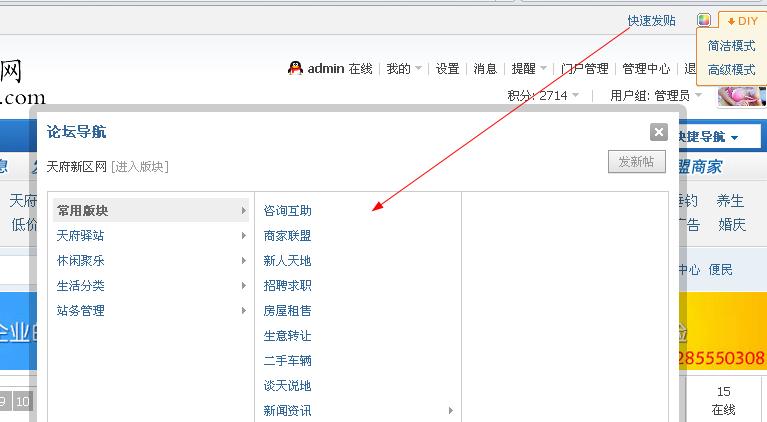Expand arrow next to 生活分类
The width and height of the screenshot is (767, 422).
[243, 286]
